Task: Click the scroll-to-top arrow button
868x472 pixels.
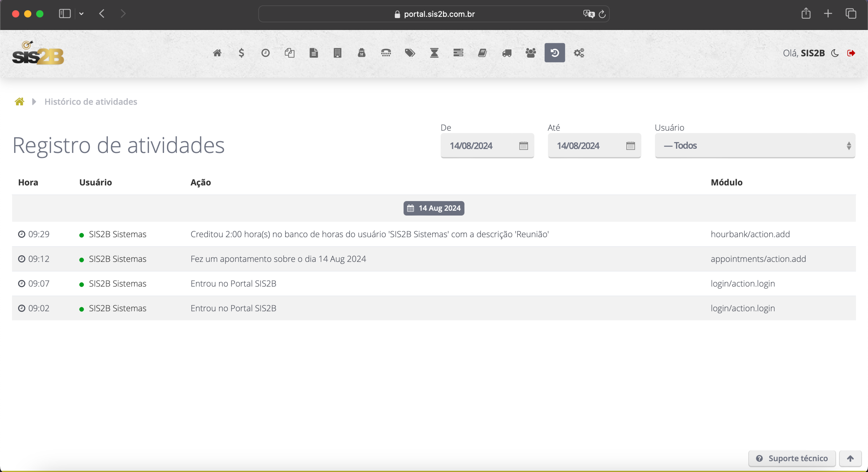Action: 850,458
